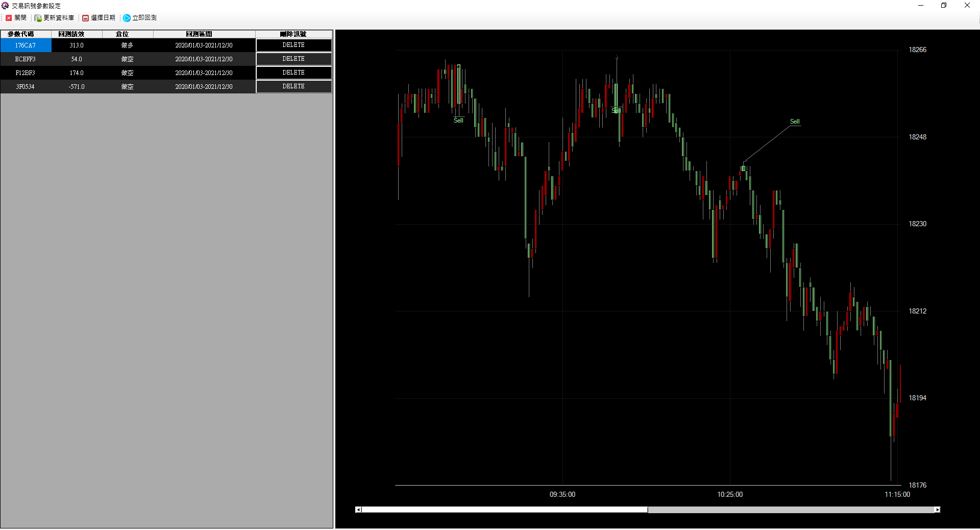
Task: Sort by 回測績效 column header
Action: coord(77,34)
